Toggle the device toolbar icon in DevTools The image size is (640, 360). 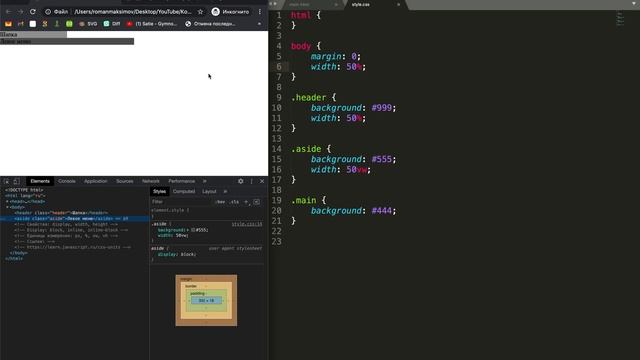(16, 181)
